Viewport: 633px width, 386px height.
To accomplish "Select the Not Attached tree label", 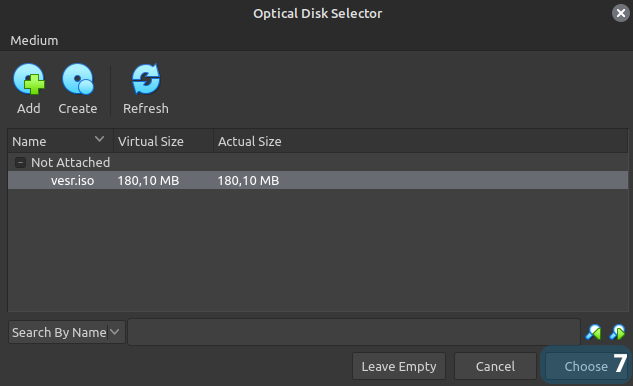I will (71, 162).
